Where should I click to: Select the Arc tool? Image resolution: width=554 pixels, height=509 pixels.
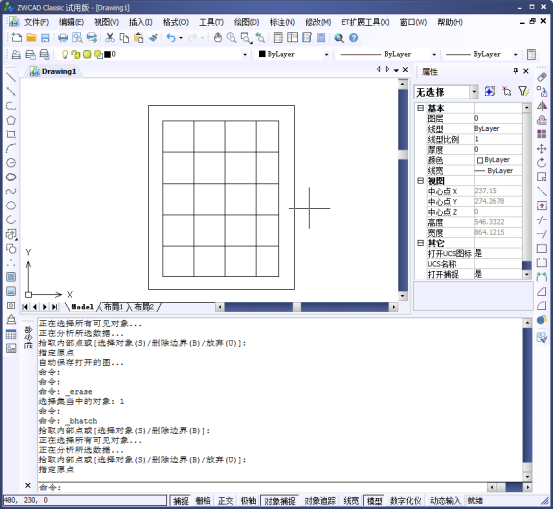(11, 148)
